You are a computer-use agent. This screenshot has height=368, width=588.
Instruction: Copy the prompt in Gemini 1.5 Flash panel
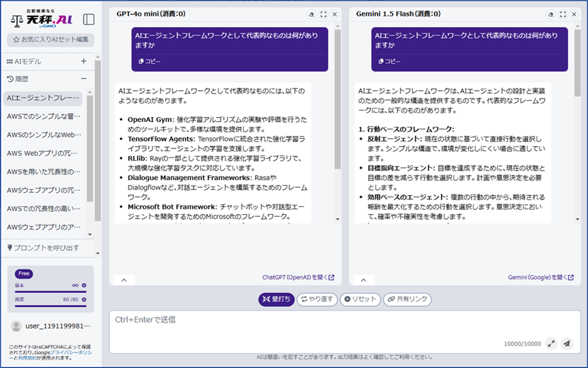(389, 61)
